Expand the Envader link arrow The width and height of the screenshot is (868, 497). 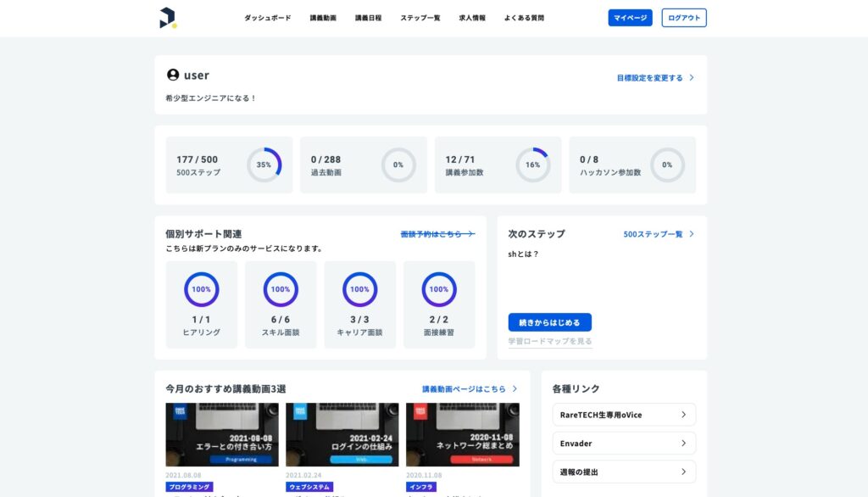coord(683,444)
